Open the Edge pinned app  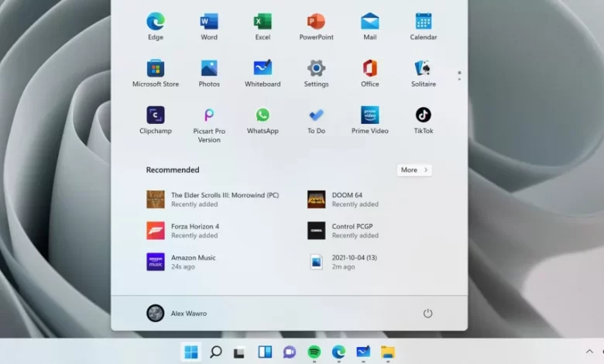pyautogui.click(x=156, y=26)
